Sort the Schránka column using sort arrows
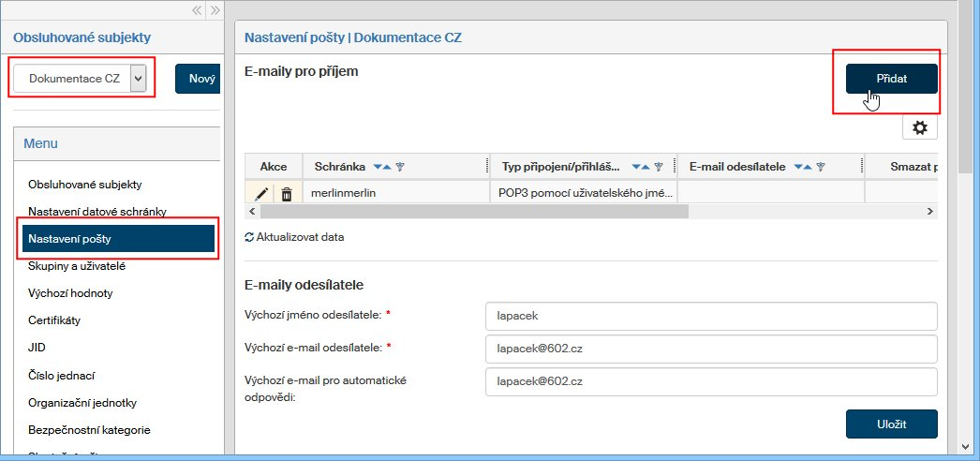The height and width of the screenshot is (461, 980). click(x=382, y=167)
